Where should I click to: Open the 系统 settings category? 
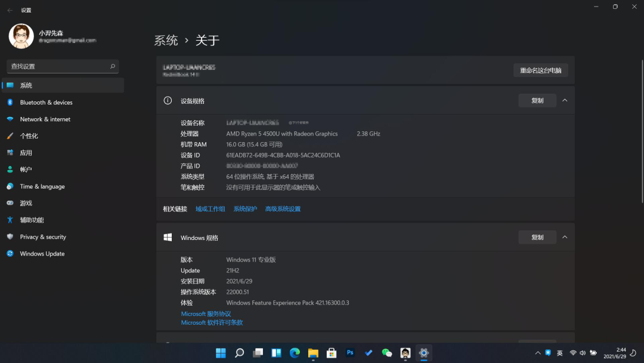click(63, 85)
